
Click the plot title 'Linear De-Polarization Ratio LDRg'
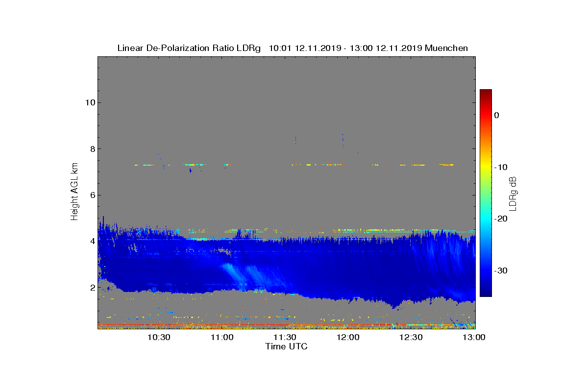(x=189, y=48)
